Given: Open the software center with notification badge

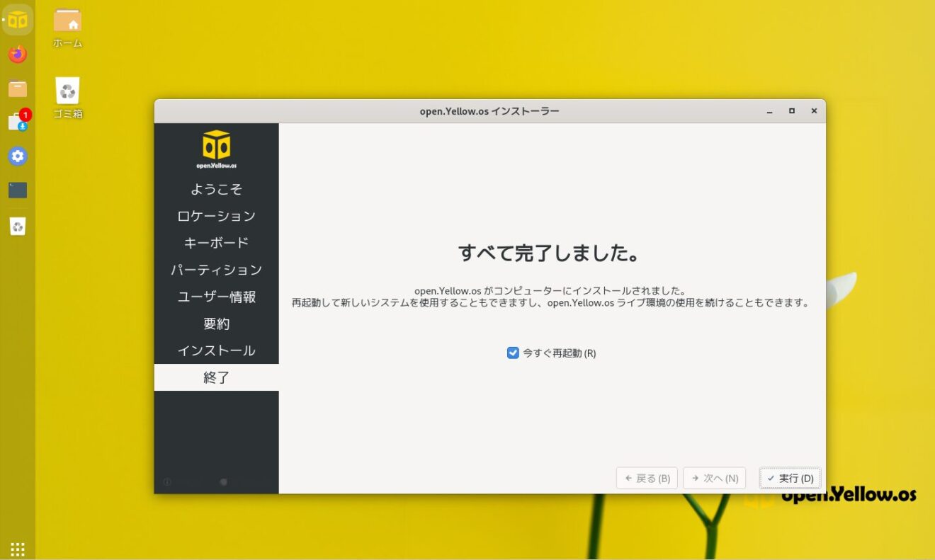Looking at the screenshot, I should pyautogui.click(x=17, y=122).
